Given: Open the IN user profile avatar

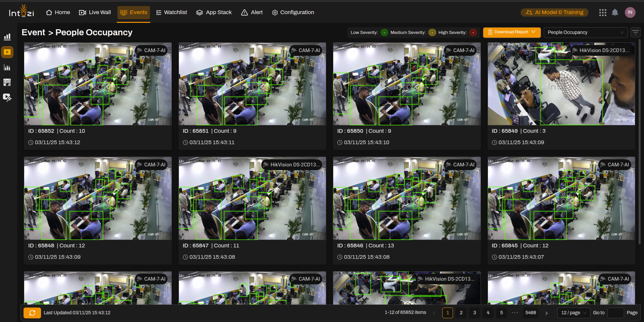Looking at the screenshot, I should (x=630, y=12).
